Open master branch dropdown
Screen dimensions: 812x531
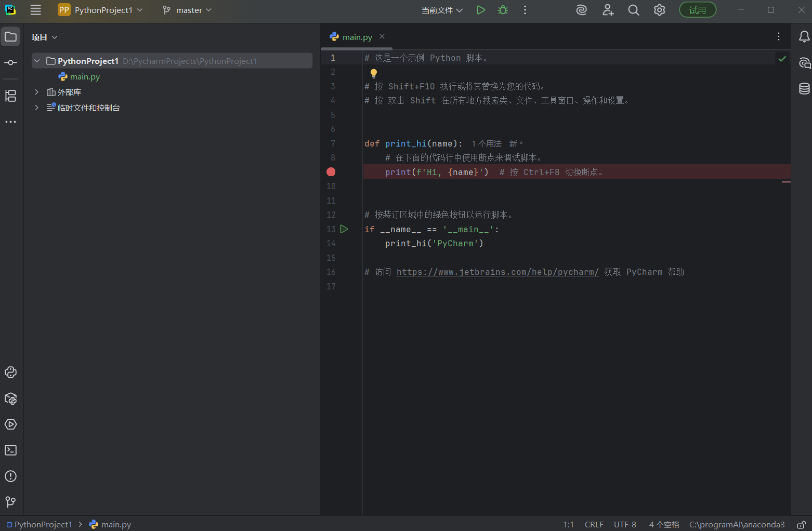tap(187, 10)
